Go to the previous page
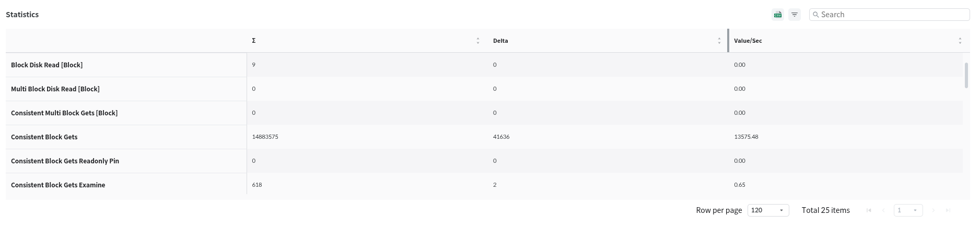This screenshot has width=980, height=227. click(x=884, y=210)
